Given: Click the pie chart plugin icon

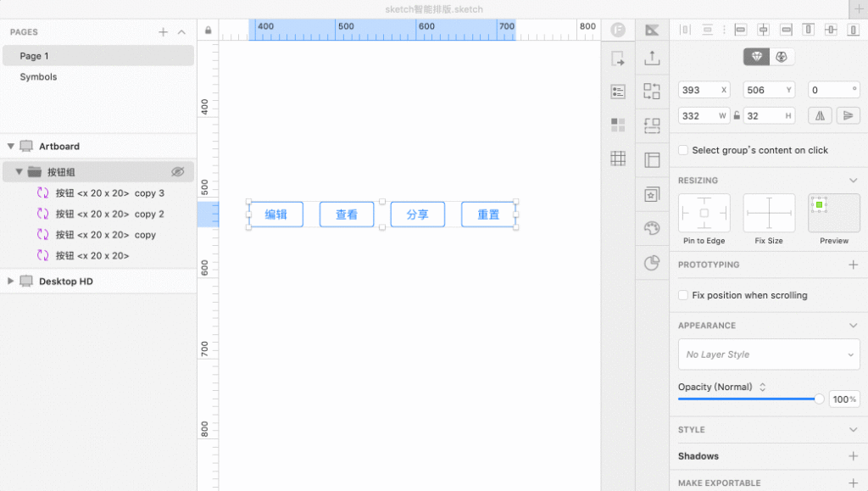Looking at the screenshot, I should [652, 262].
